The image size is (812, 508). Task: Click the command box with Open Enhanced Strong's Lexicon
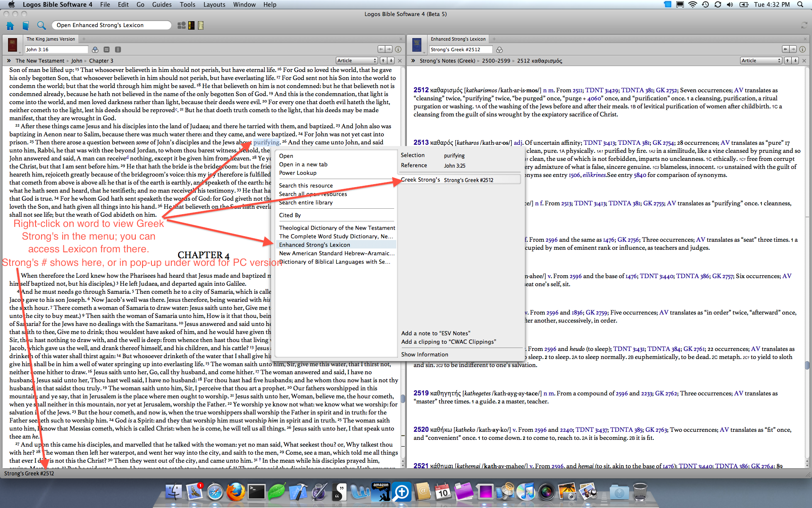(111, 25)
